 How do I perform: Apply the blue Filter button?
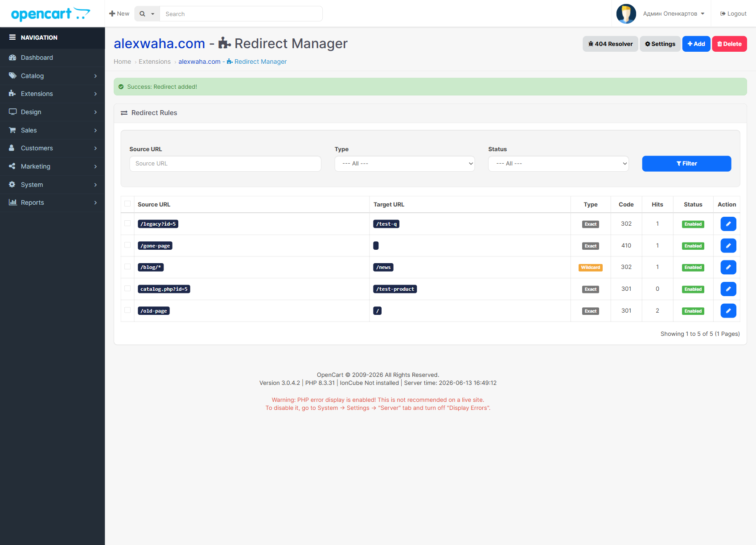coord(686,164)
